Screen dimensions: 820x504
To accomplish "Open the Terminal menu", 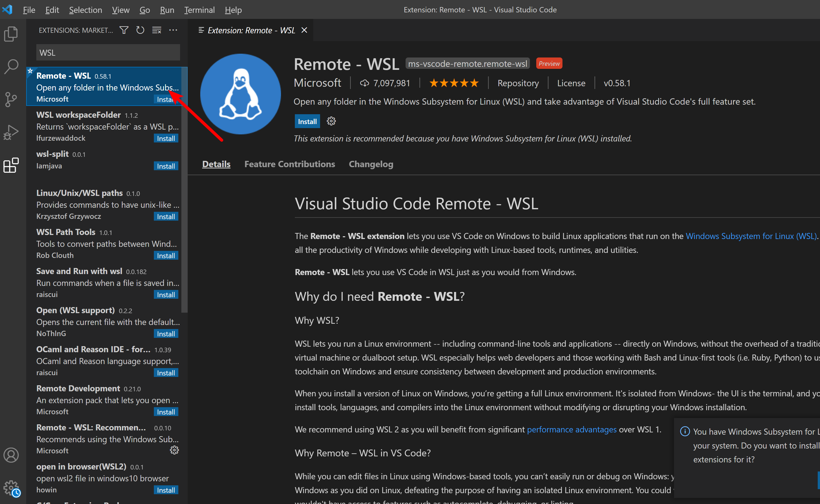I will pyautogui.click(x=199, y=10).
